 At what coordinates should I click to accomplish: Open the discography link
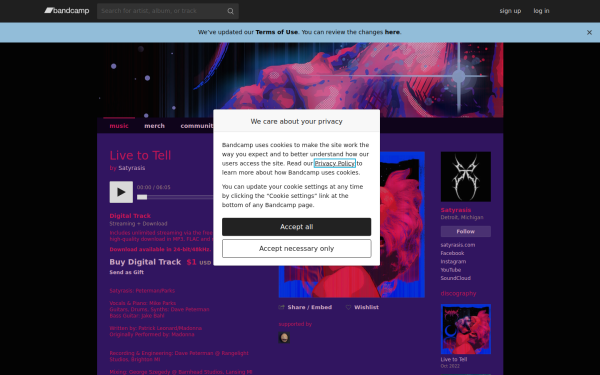point(458,293)
